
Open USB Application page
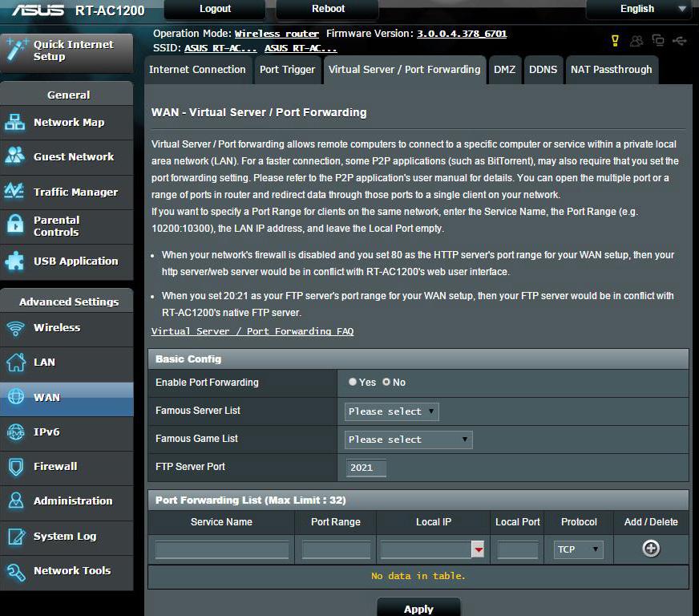pos(67,261)
